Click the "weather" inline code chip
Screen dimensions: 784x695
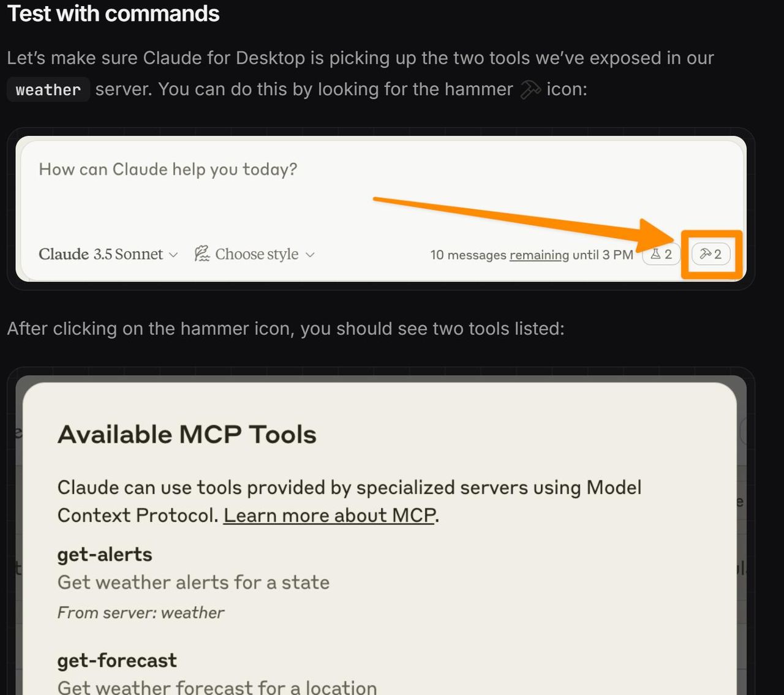point(48,90)
